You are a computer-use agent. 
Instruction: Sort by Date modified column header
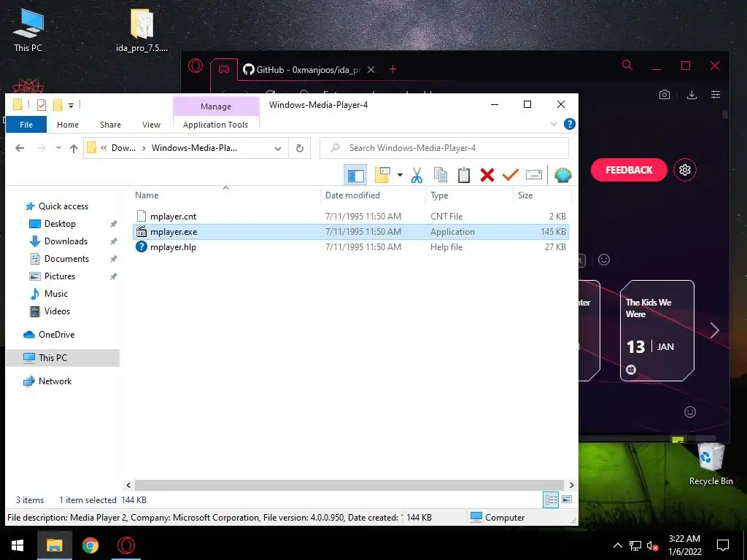click(373, 195)
